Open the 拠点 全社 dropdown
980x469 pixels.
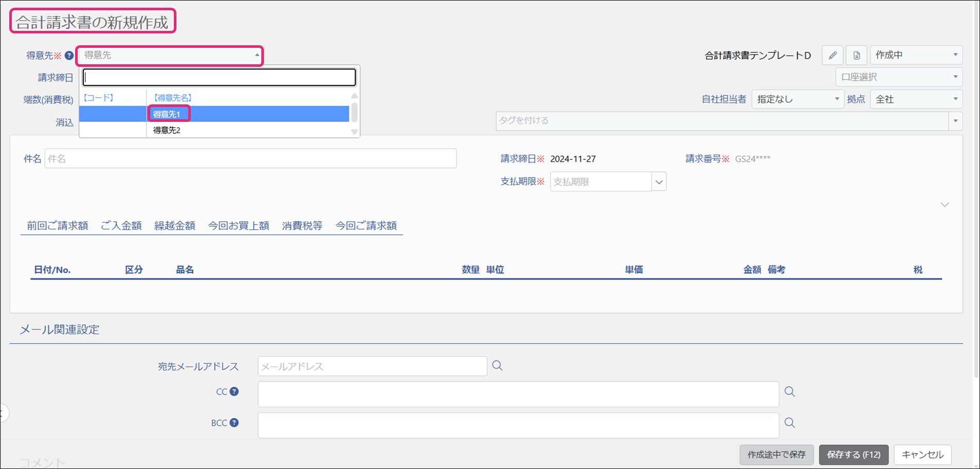point(916,99)
